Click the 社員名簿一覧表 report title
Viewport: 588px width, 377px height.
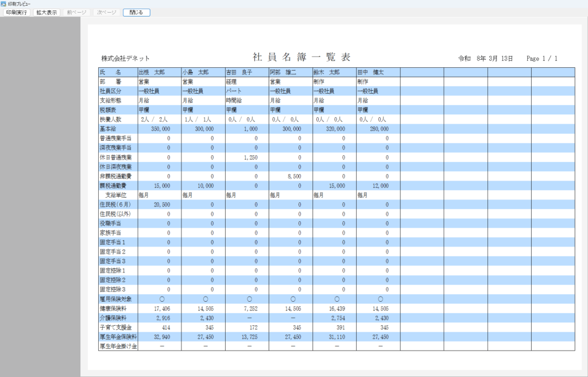tap(301, 57)
